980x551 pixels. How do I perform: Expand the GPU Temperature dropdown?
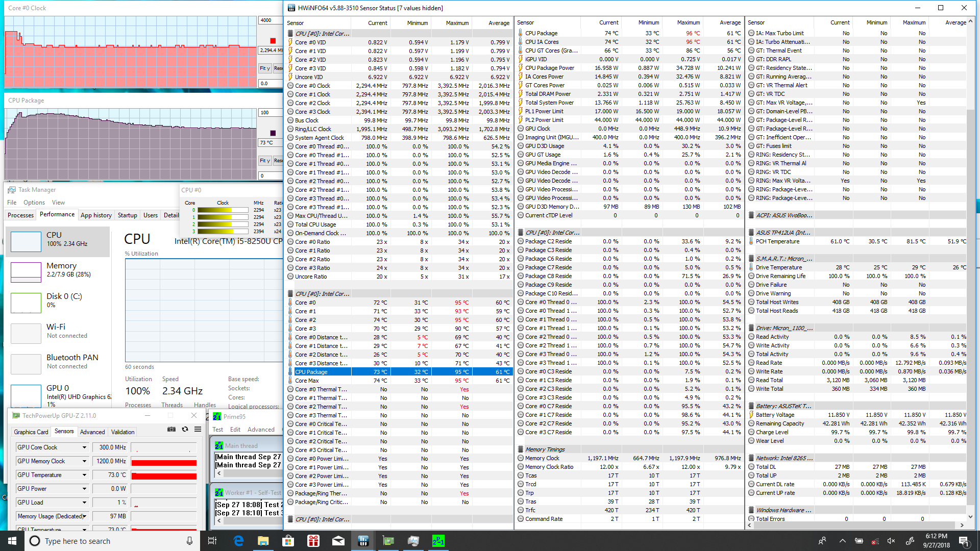[x=84, y=475]
